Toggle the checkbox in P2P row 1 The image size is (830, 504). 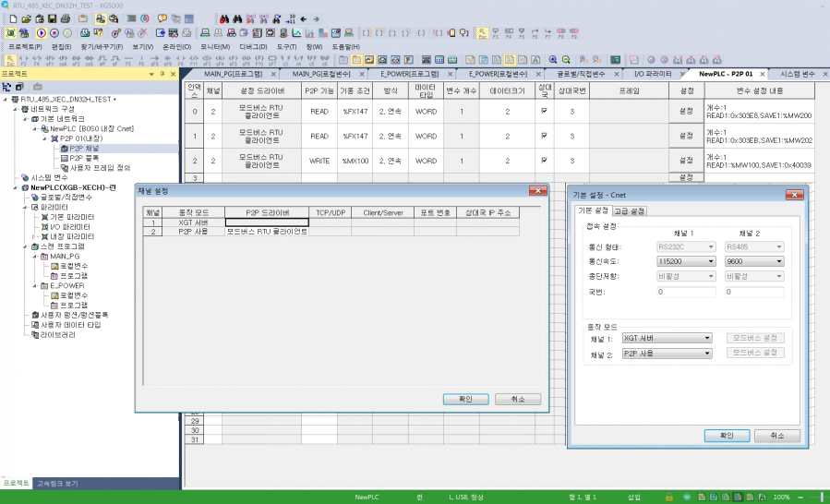click(544, 136)
